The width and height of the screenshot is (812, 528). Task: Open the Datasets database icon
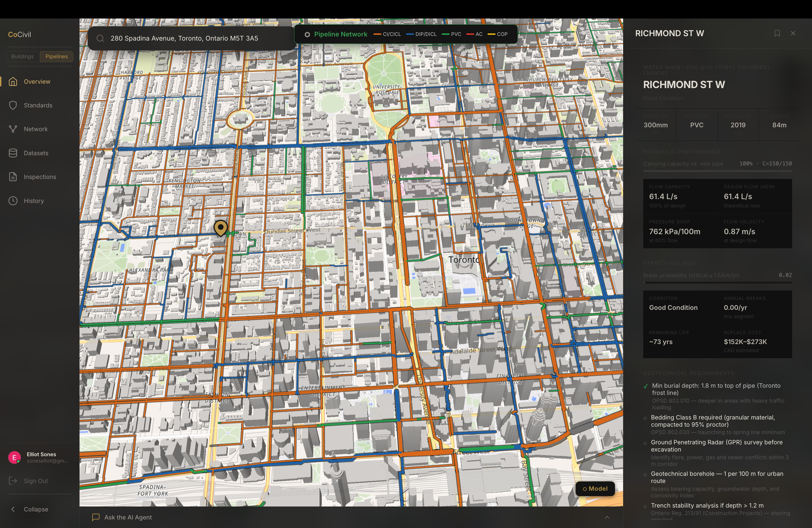point(13,153)
